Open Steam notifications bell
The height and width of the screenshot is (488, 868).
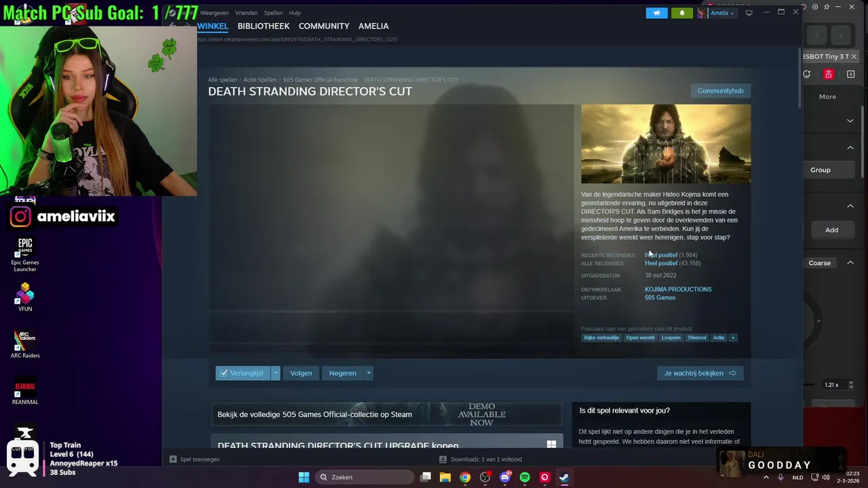pyautogui.click(x=682, y=13)
